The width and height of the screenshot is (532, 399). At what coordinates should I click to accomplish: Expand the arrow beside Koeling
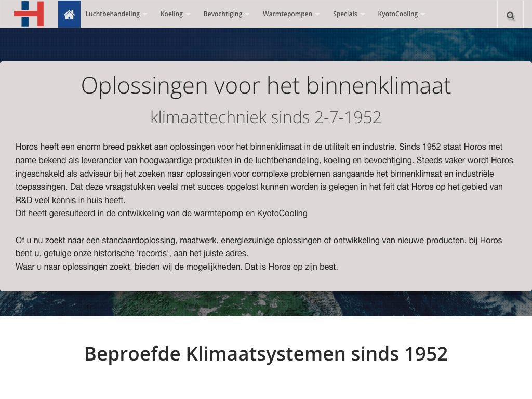click(188, 15)
